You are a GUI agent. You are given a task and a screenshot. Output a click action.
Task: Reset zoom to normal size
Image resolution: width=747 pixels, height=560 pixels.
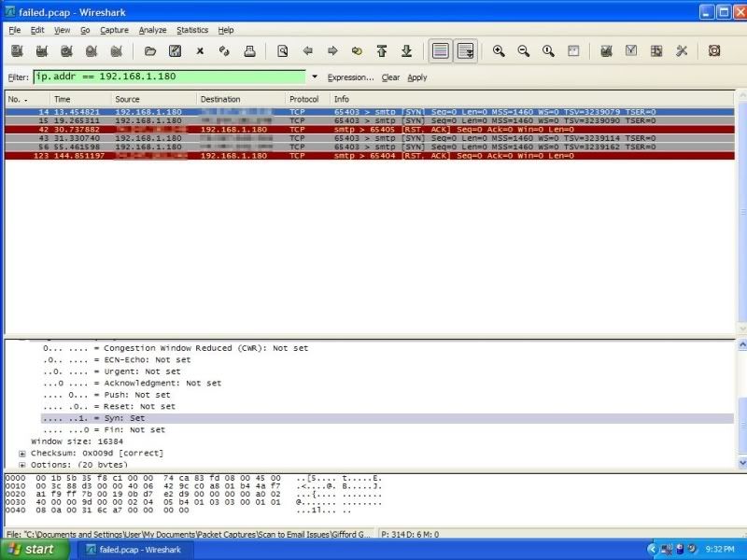pos(548,51)
